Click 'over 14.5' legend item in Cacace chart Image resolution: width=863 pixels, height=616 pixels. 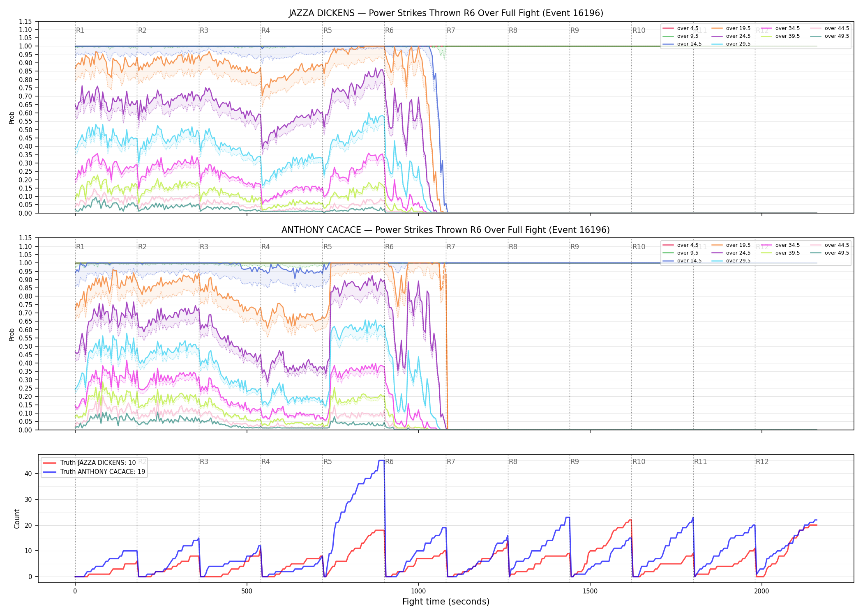682,261
